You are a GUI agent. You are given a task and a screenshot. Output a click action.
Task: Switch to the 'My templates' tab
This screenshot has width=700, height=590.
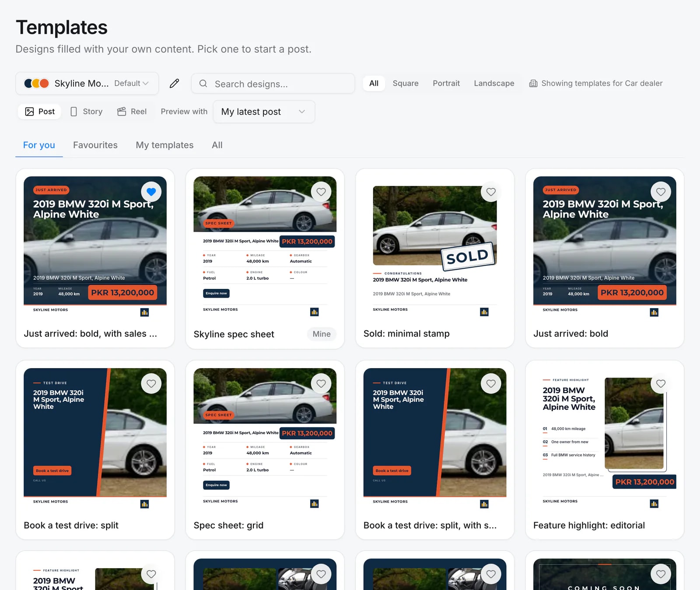point(164,145)
